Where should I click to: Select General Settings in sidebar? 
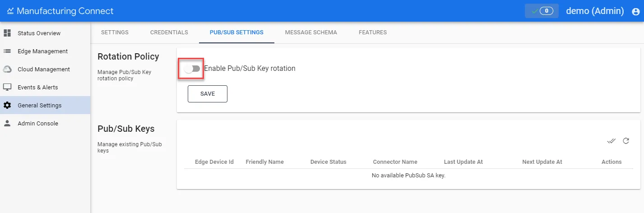coord(45,105)
